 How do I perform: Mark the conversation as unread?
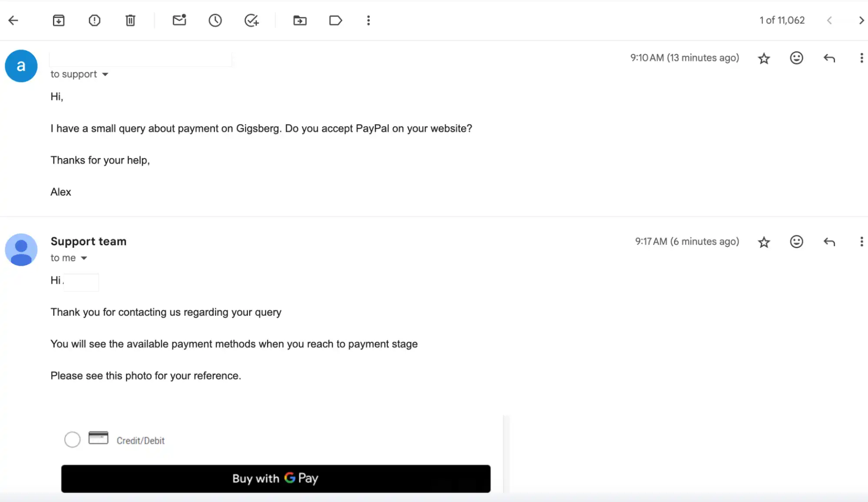(179, 20)
